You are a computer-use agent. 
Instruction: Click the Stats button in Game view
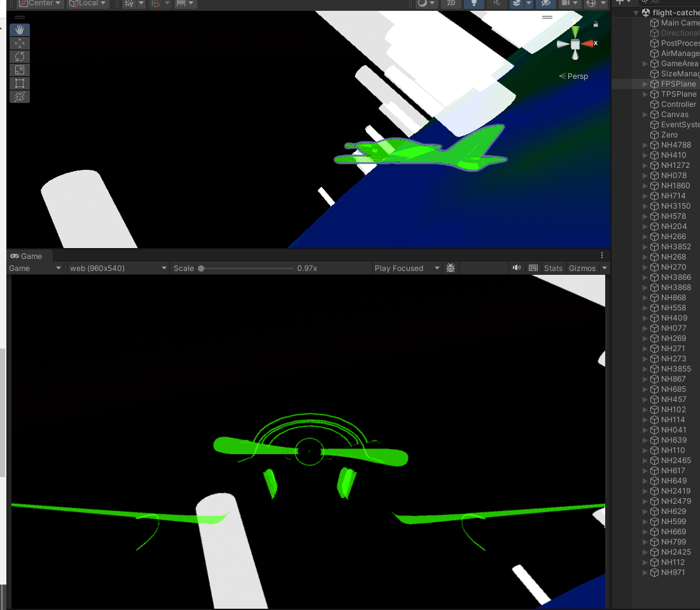[x=552, y=268]
